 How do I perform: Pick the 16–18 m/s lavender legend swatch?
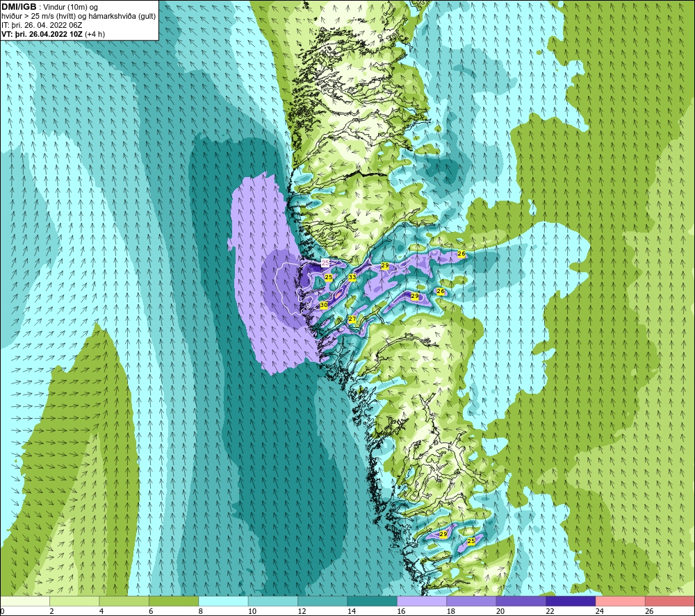click(422, 601)
